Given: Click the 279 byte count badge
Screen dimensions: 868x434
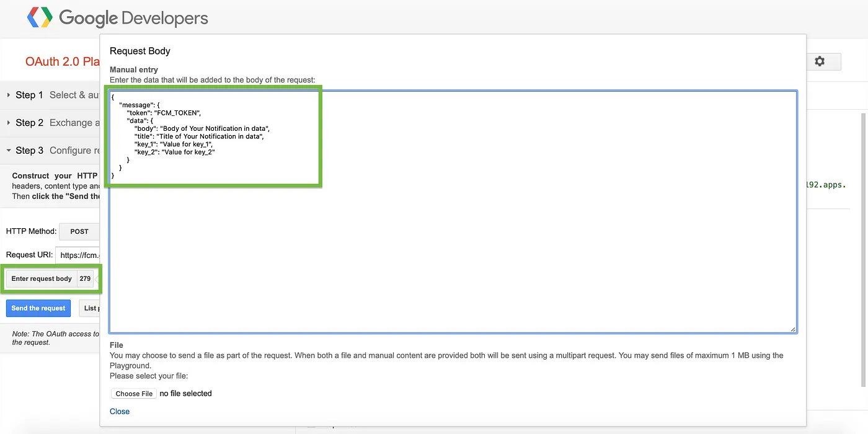Looking at the screenshot, I should [x=86, y=279].
